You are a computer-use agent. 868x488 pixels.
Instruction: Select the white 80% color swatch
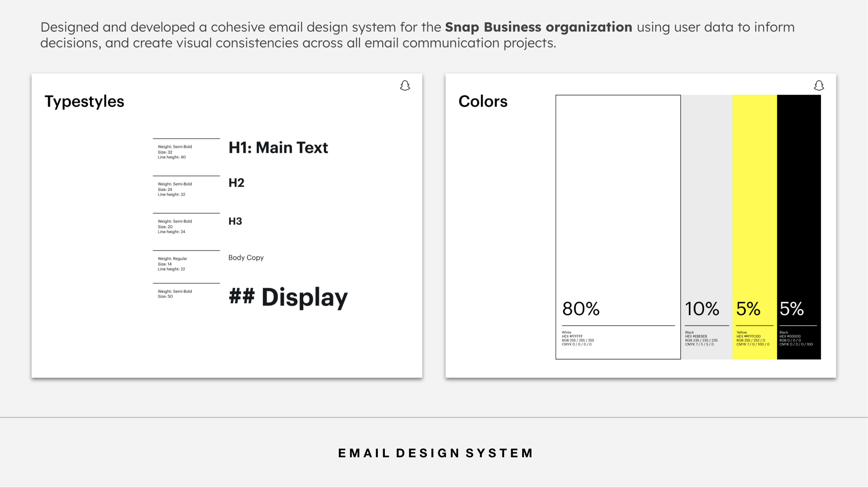(x=618, y=227)
